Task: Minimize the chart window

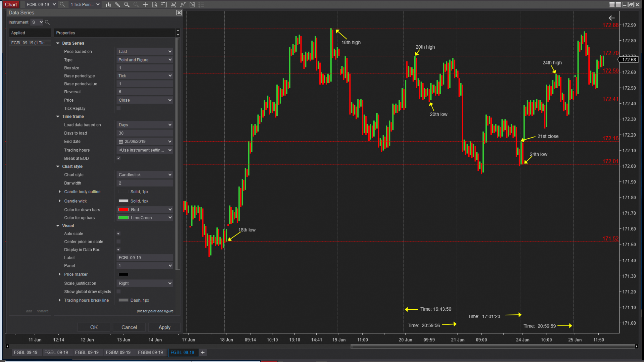Action: coord(625,5)
